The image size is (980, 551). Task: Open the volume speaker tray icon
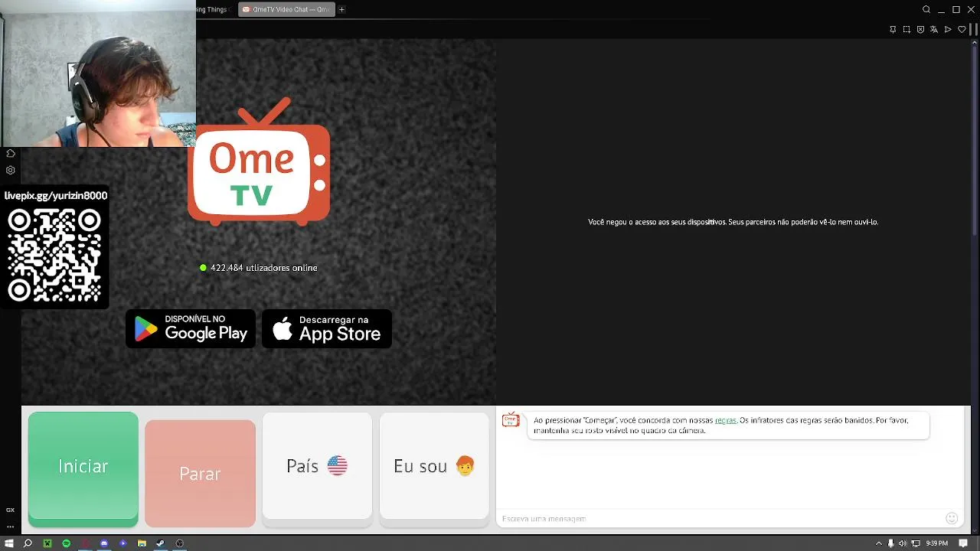coord(903,543)
